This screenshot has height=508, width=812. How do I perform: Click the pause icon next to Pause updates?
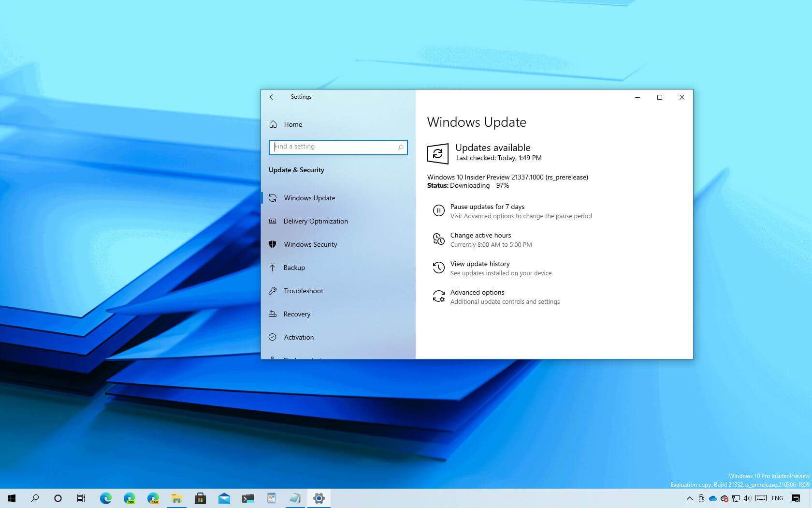click(438, 210)
